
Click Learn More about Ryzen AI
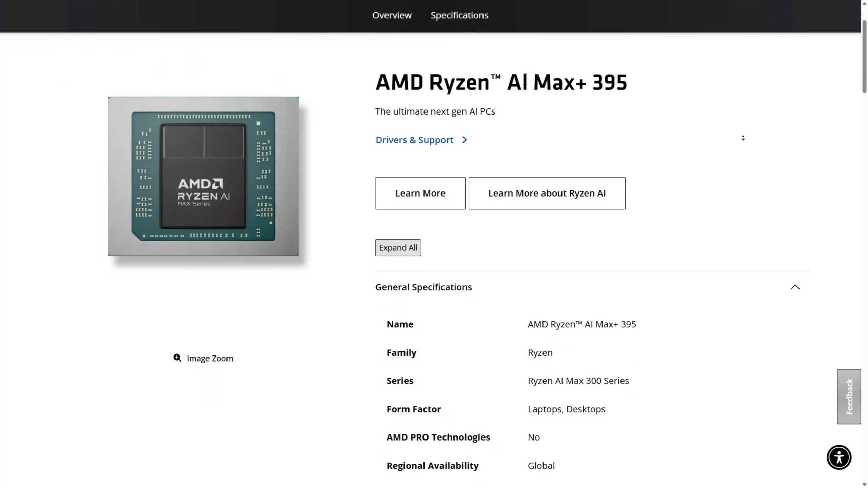(547, 193)
